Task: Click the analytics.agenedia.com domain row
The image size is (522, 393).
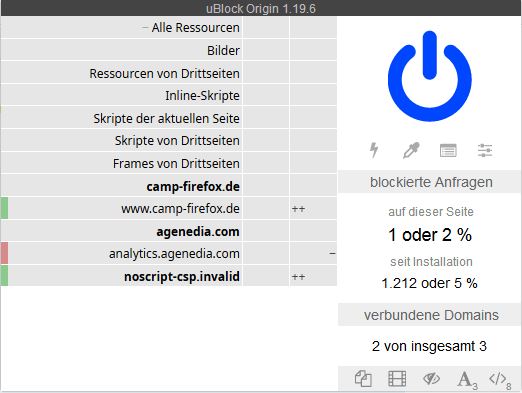Action: tap(122, 254)
